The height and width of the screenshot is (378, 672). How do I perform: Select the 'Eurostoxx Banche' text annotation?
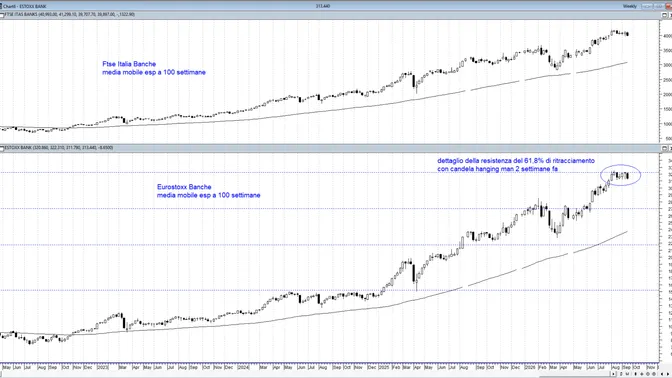184,187
